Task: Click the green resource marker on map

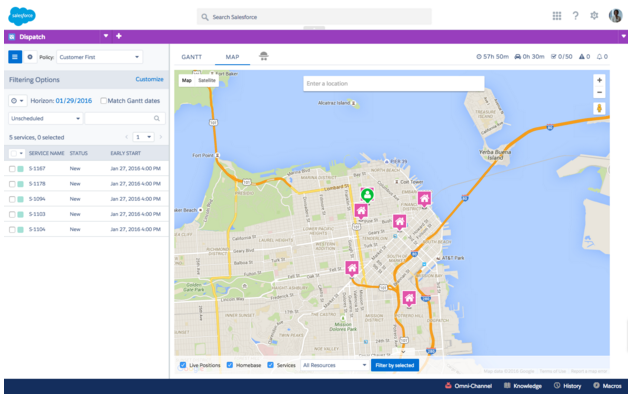Action: click(367, 195)
